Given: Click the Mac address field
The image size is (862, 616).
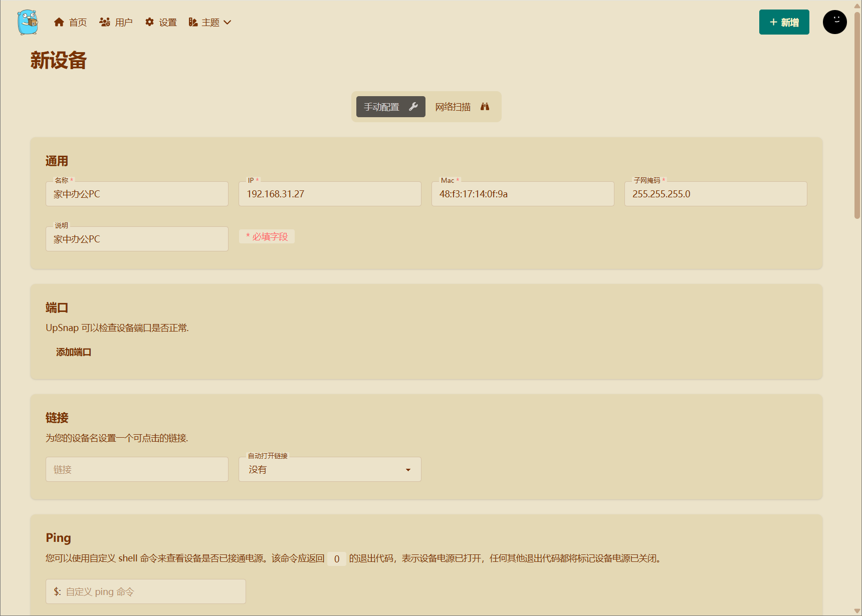Looking at the screenshot, I should [523, 194].
